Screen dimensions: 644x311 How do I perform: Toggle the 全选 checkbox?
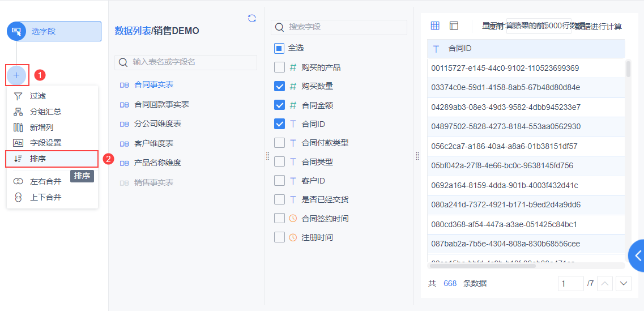pos(279,48)
